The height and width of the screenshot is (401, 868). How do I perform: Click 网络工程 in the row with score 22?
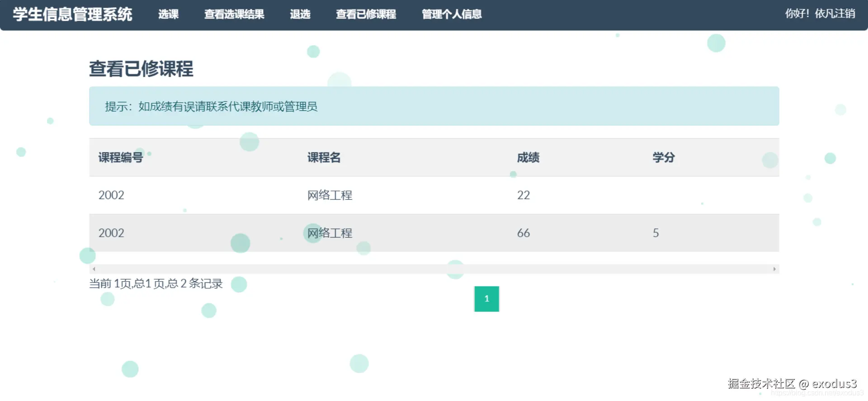330,195
